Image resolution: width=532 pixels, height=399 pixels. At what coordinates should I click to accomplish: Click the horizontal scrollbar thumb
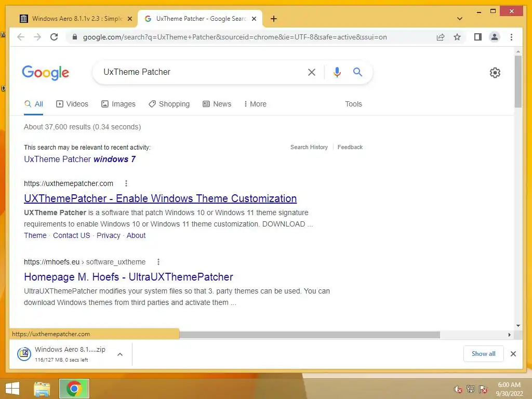click(x=310, y=335)
